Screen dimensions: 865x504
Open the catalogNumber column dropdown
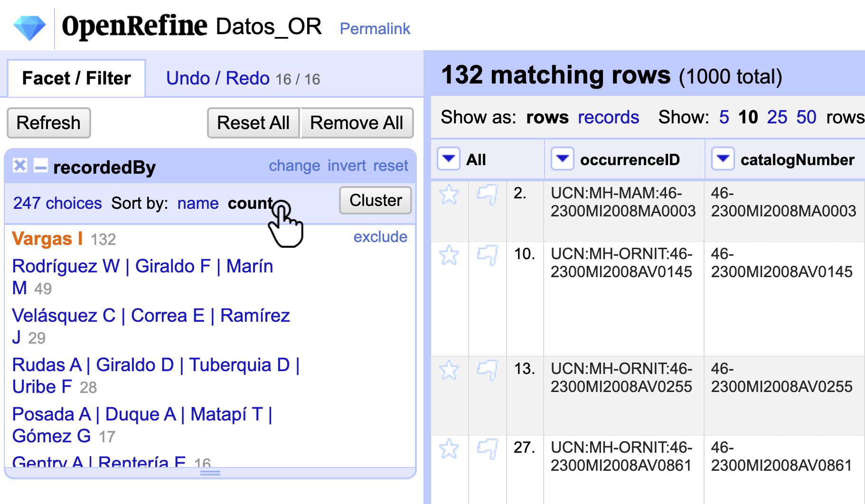[x=723, y=159]
